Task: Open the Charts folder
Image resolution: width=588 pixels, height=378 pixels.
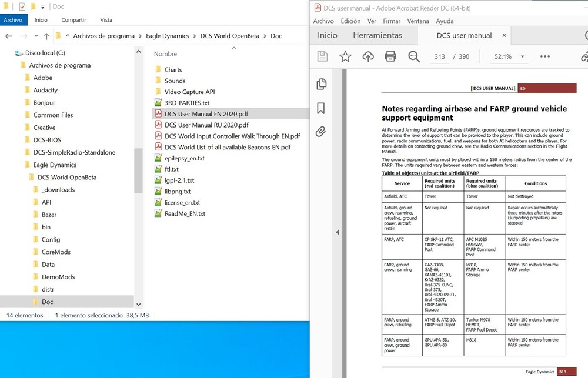Action: (x=173, y=70)
